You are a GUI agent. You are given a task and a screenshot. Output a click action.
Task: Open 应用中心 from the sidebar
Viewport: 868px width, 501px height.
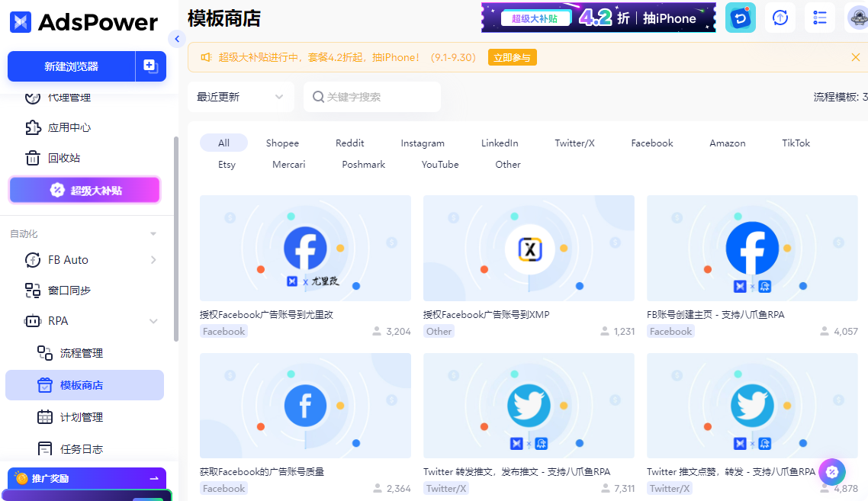[69, 127]
